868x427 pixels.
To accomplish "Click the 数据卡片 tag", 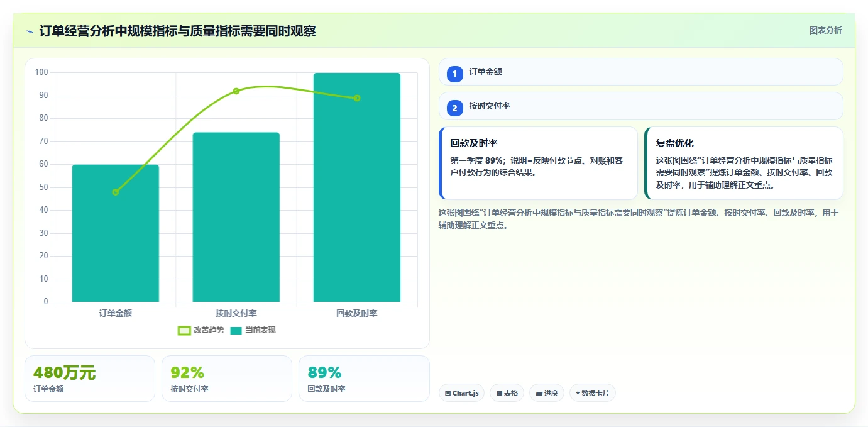I will click(x=593, y=393).
